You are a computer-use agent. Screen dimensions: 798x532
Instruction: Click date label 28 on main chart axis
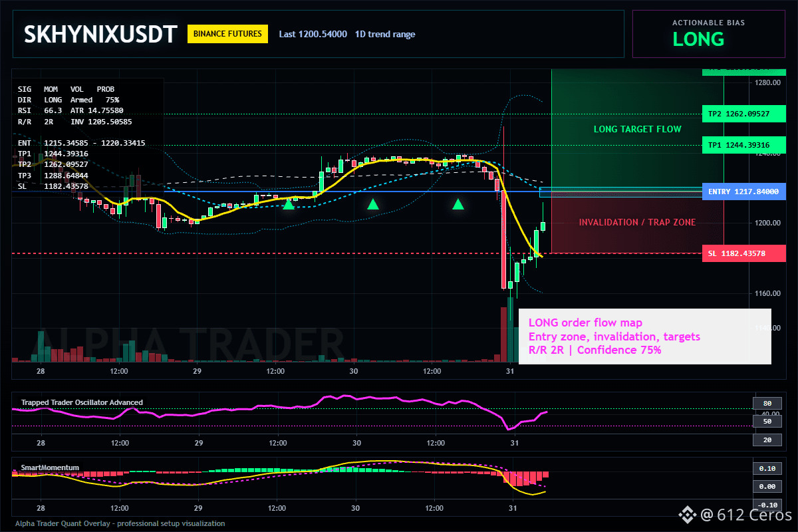point(41,371)
